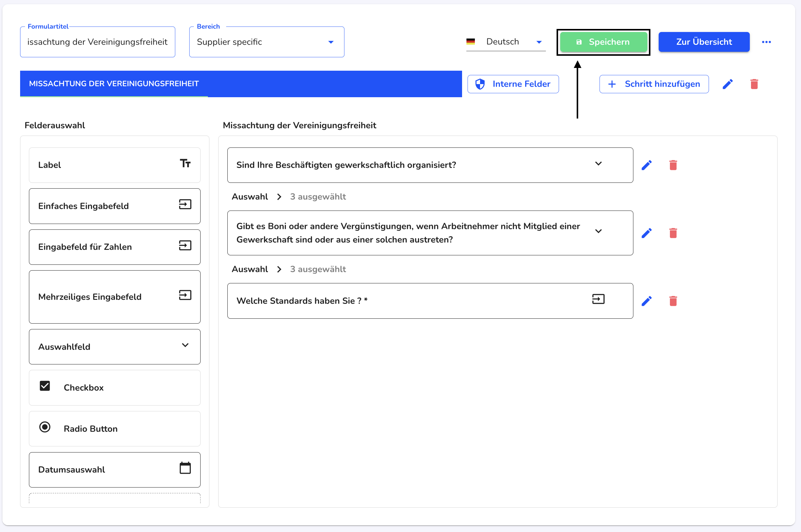Open the three-dots more options menu

pos(766,42)
